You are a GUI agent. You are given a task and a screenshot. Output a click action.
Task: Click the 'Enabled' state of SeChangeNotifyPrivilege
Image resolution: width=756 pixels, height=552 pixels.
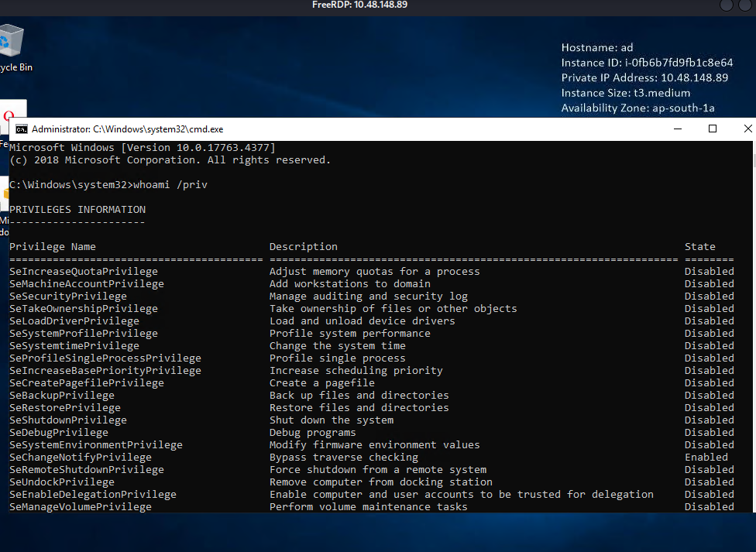706,457
